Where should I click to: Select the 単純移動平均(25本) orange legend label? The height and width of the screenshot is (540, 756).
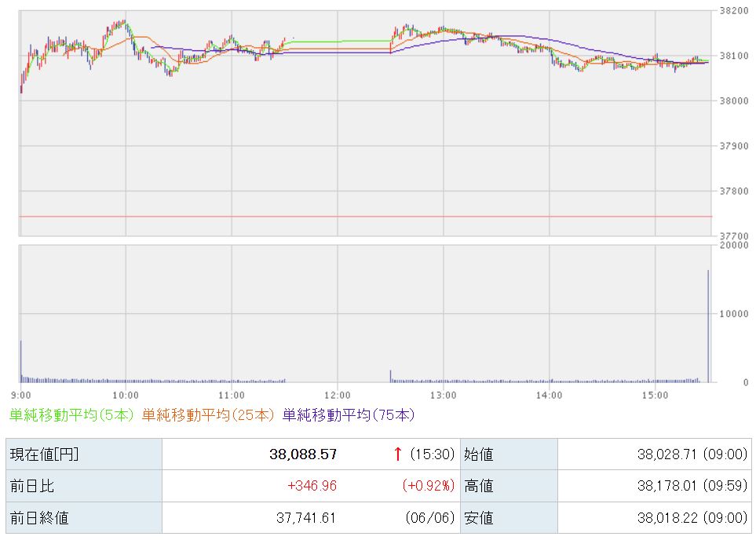[x=208, y=414]
